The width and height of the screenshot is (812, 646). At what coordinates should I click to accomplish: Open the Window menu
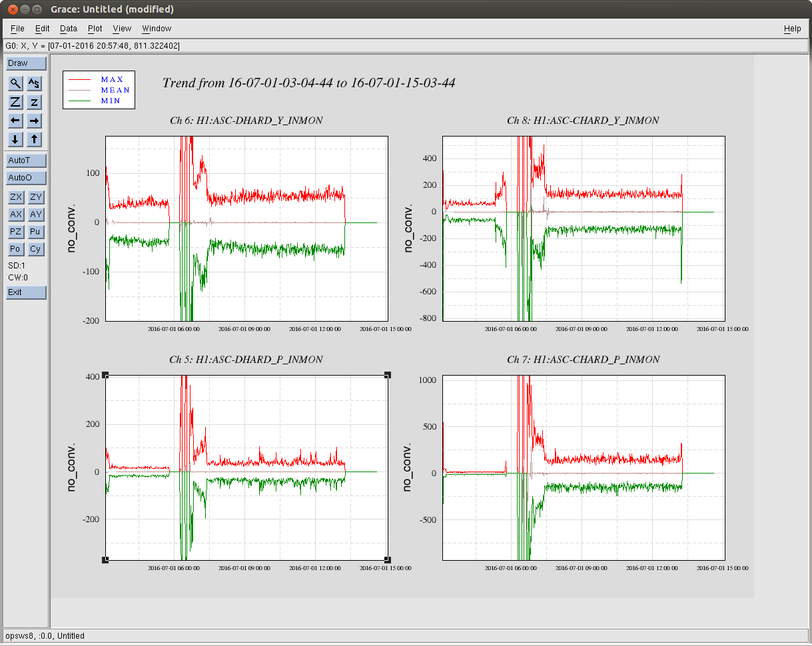click(x=157, y=29)
